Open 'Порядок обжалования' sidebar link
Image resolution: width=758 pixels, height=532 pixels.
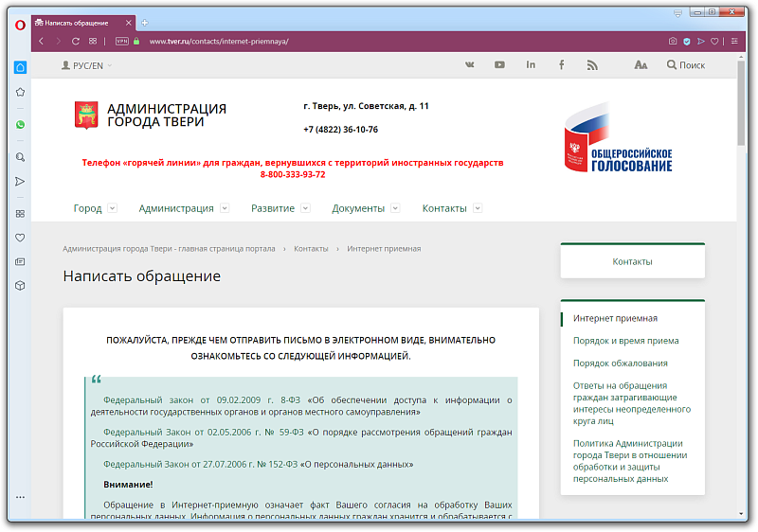point(621,364)
